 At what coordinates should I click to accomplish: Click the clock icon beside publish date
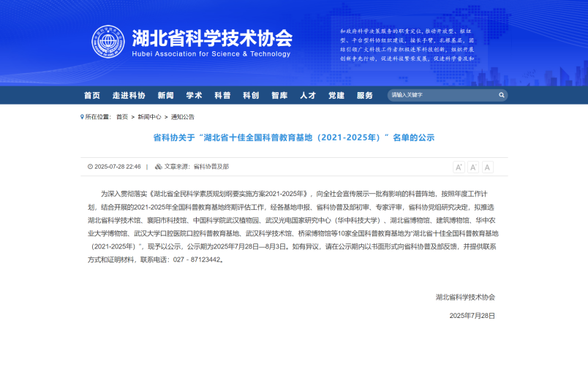click(x=90, y=167)
